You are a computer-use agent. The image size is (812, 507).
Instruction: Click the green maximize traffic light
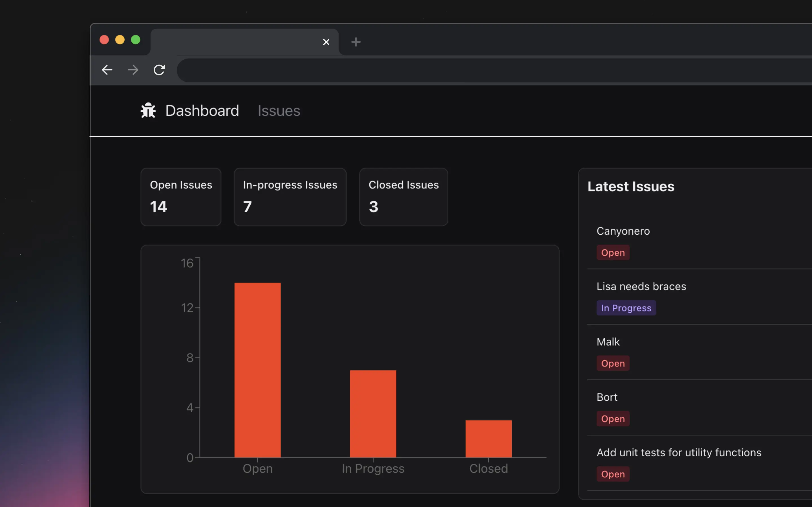click(x=136, y=39)
